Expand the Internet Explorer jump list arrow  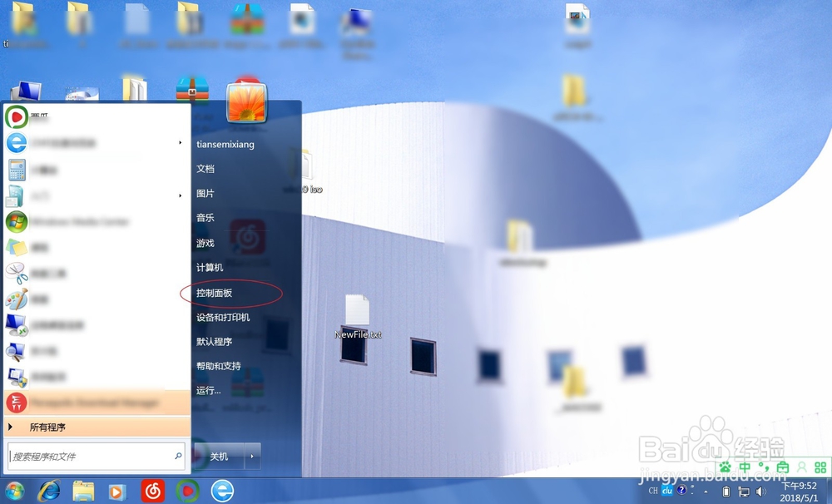point(181,143)
